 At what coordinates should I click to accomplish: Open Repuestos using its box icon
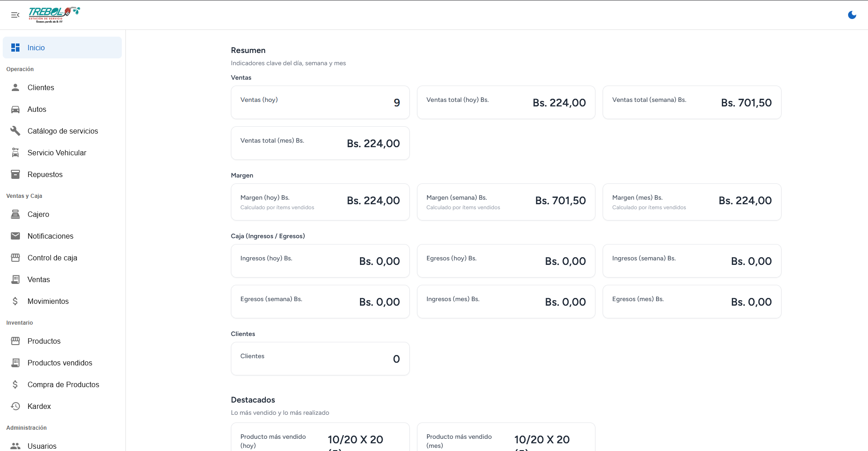pyautogui.click(x=15, y=174)
